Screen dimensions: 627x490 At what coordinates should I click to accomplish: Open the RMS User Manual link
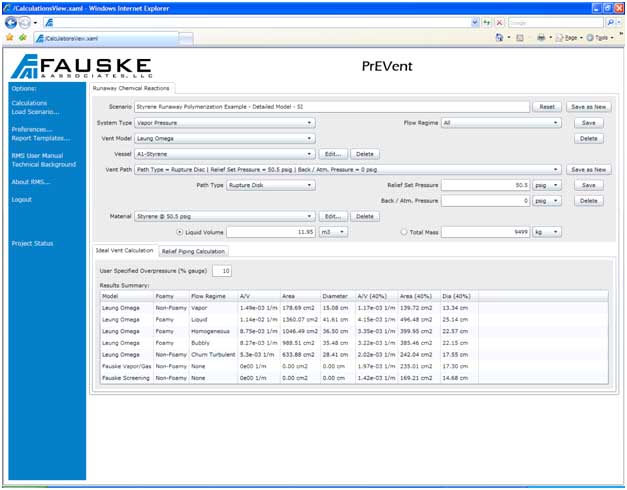[37, 156]
